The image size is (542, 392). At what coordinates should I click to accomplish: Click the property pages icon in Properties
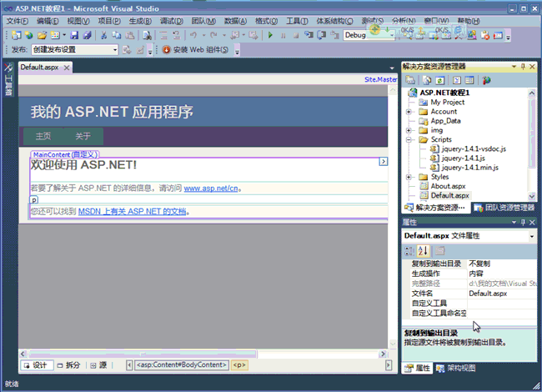439,250
